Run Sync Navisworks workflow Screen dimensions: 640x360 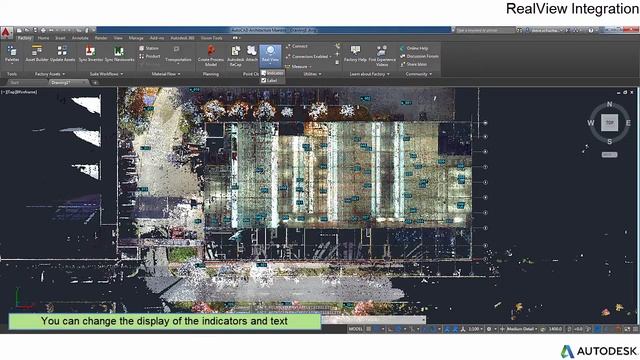click(x=120, y=54)
